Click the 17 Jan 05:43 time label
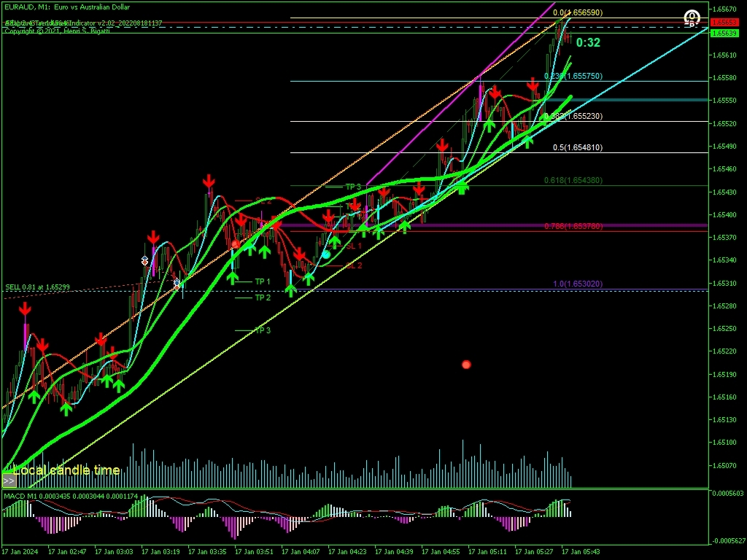This screenshot has height=560, width=747. pos(581,552)
